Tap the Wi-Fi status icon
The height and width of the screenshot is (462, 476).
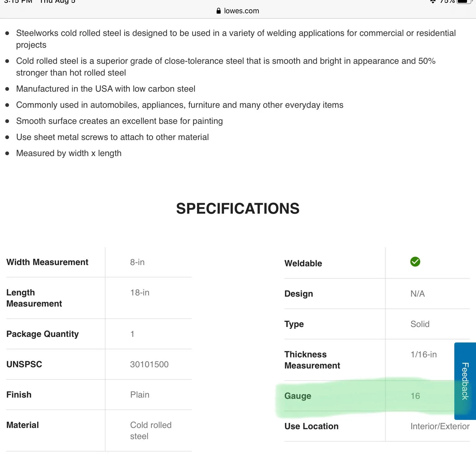point(433,2)
